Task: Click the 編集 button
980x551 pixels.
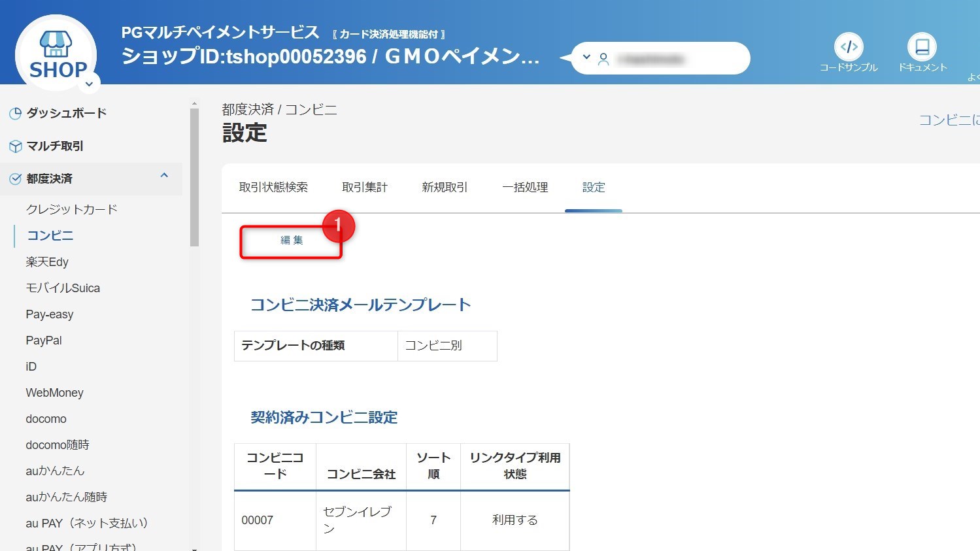Action: pos(292,241)
